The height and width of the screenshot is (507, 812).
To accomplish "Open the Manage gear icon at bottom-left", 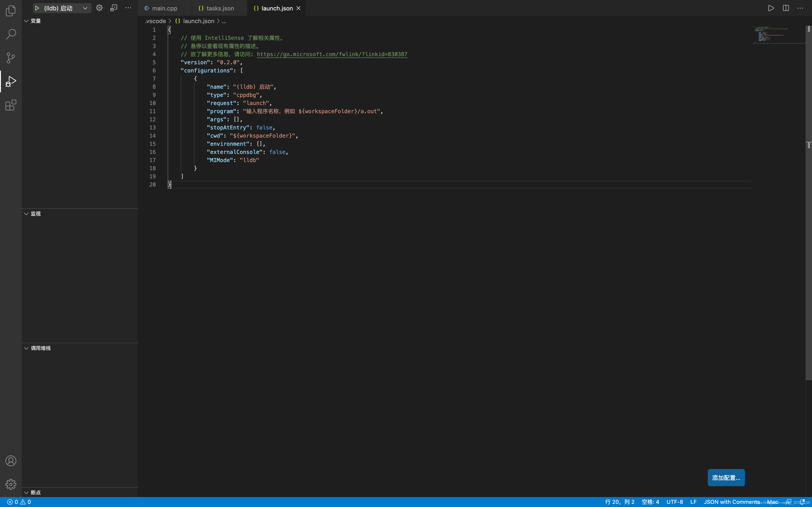I will pyautogui.click(x=11, y=484).
